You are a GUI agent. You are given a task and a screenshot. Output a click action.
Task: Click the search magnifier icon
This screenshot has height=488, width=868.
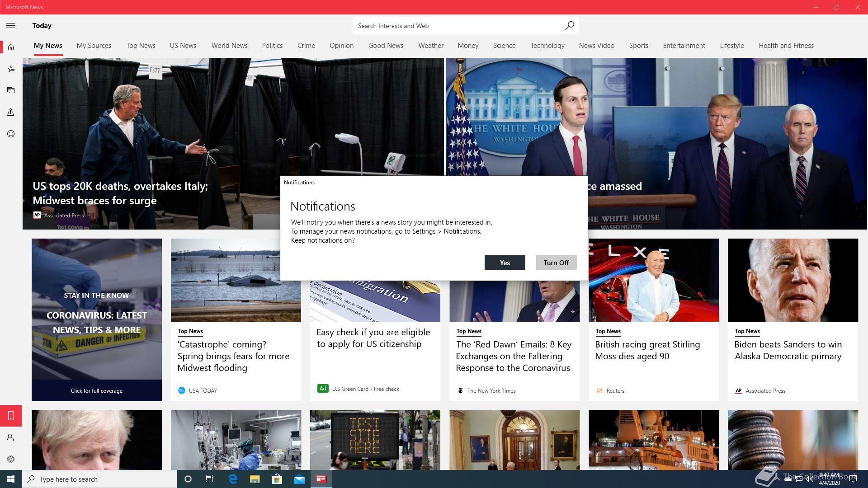569,26
